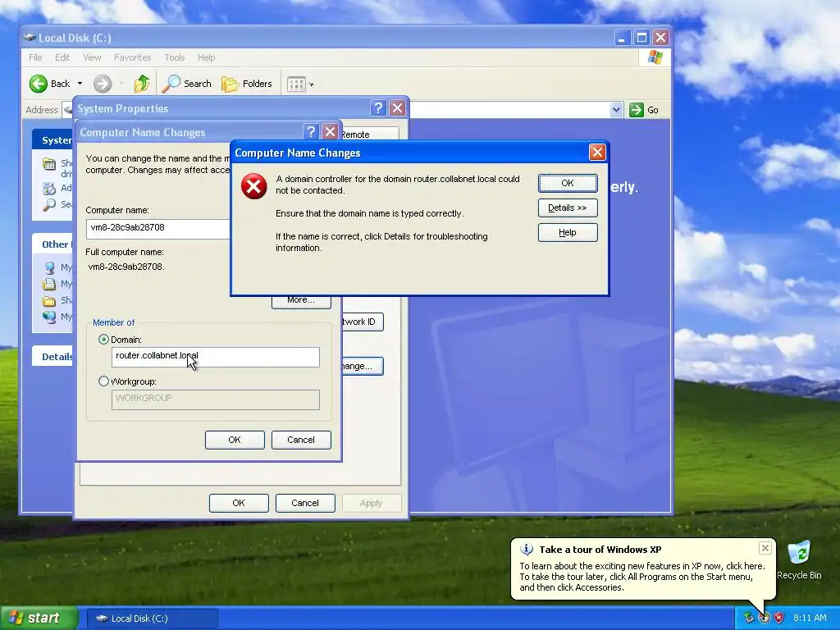
Task: Open the File menu in Local Disk window
Action: point(35,57)
